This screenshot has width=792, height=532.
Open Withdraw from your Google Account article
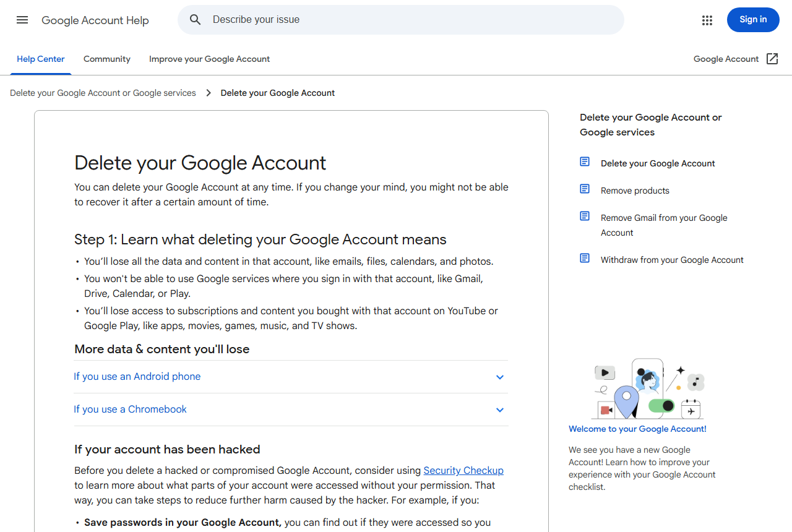tap(672, 260)
